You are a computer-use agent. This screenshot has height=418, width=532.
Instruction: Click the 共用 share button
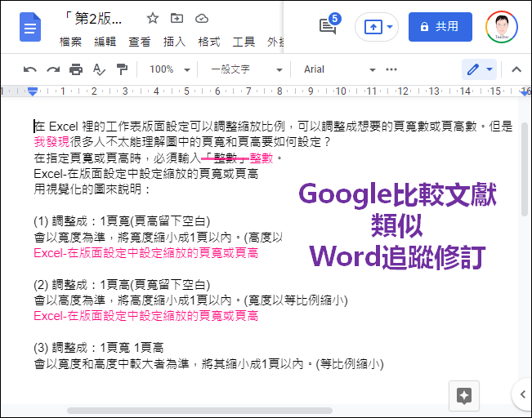click(x=440, y=27)
